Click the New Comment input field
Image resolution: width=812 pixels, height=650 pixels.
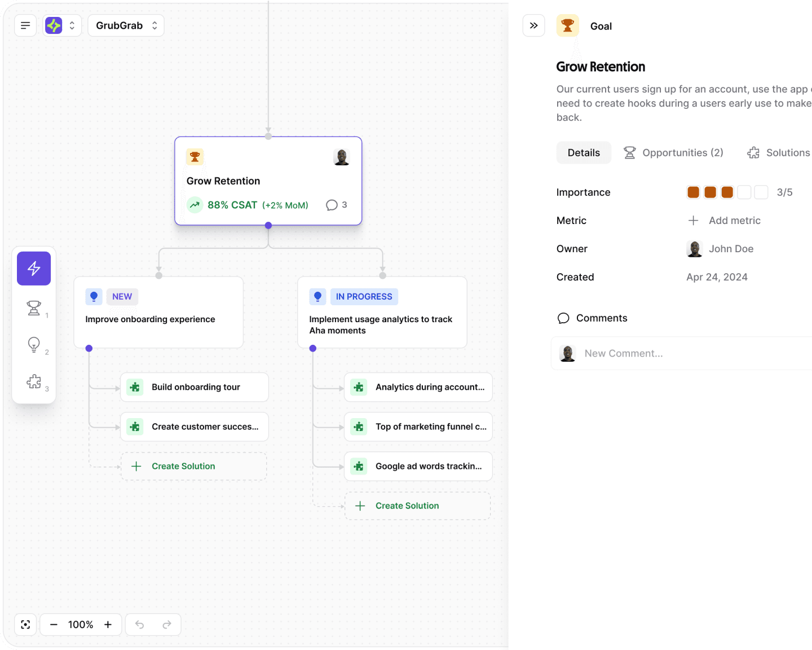click(681, 353)
